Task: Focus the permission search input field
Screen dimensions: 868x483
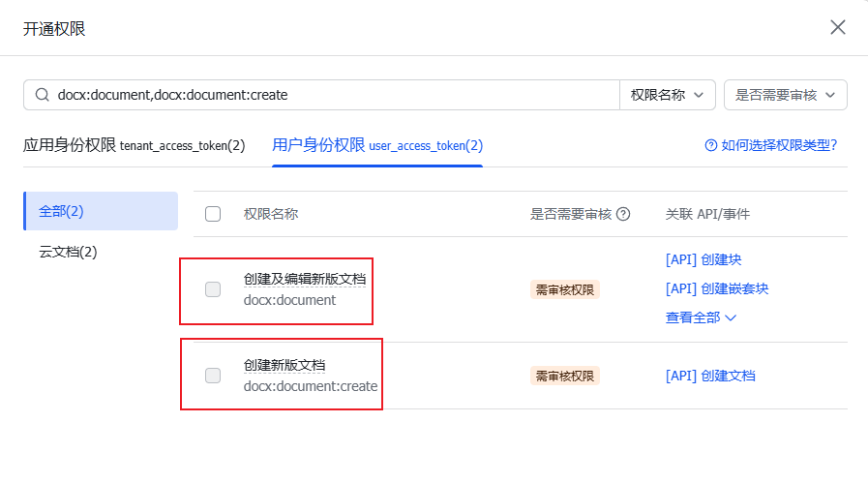Action: 321,95
